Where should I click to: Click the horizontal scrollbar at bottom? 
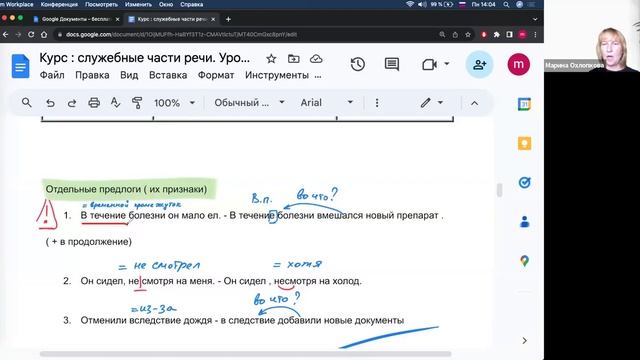point(245,354)
